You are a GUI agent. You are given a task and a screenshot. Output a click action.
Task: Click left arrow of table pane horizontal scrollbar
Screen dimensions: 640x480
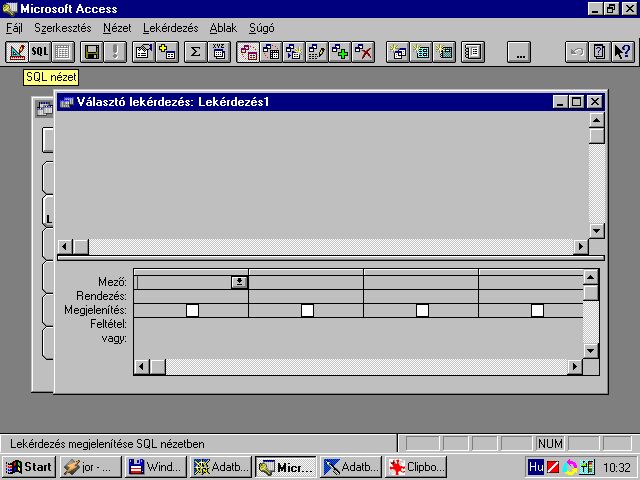pos(65,247)
